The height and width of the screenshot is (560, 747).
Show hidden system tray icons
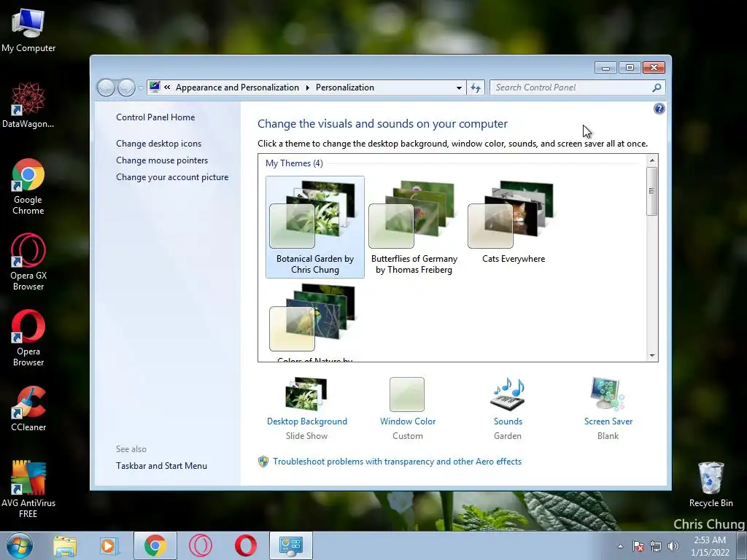[x=620, y=546]
